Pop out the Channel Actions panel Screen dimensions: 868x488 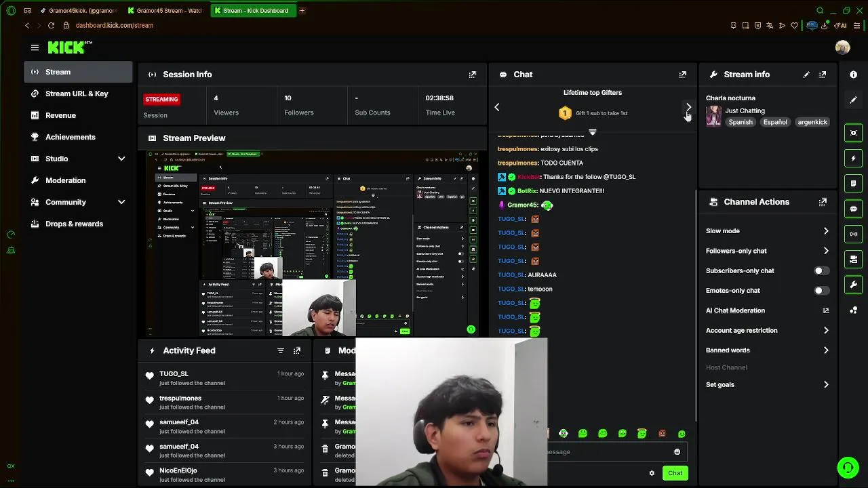[823, 202]
